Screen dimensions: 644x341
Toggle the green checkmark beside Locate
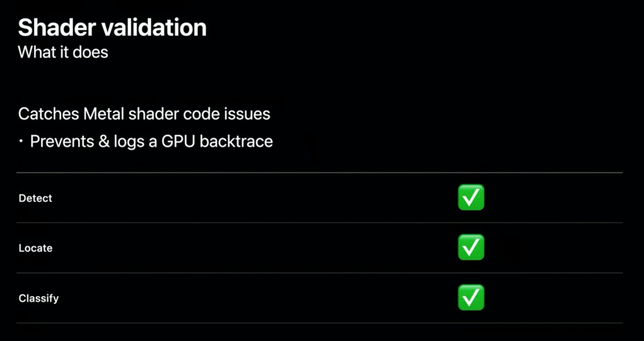click(470, 247)
